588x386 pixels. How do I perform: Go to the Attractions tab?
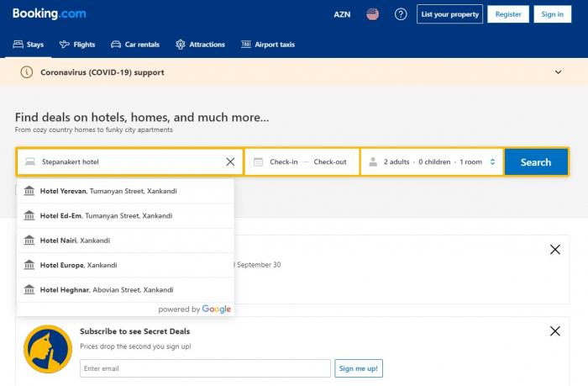(x=200, y=45)
